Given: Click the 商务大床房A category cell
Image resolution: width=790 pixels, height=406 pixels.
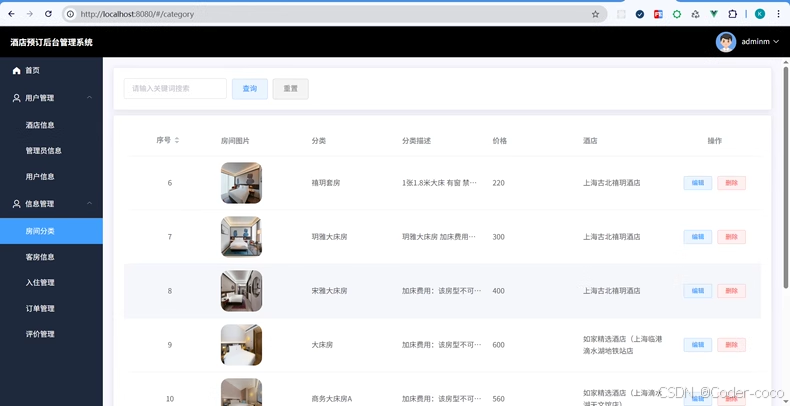Looking at the screenshot, I should [x=332, y=399].
